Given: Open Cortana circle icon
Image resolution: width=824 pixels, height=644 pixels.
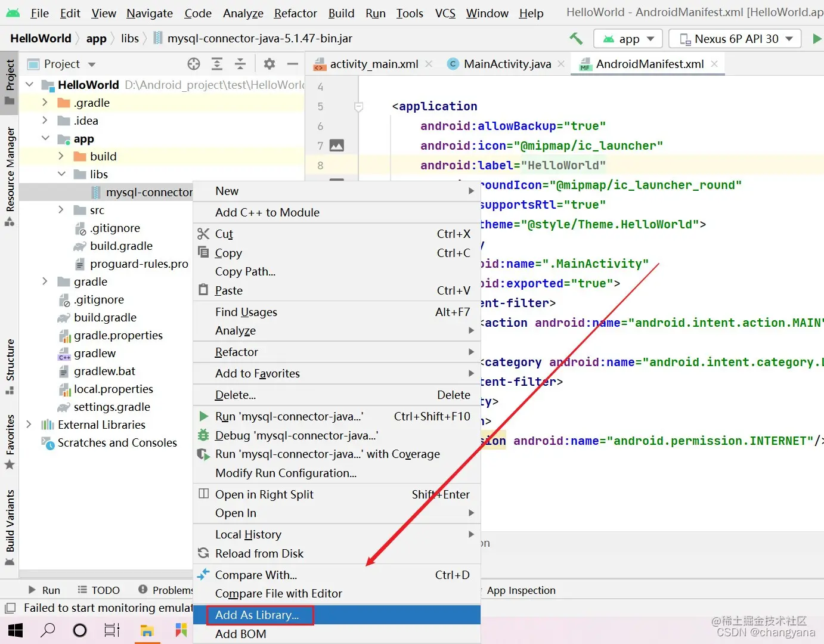Looking at the screenshot, I should (x=79, y=630).
